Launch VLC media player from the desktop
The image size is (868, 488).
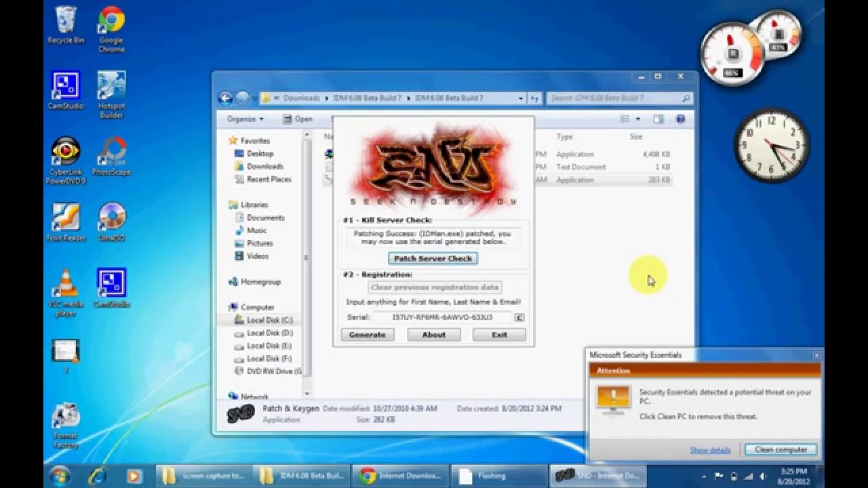[66, 293]
